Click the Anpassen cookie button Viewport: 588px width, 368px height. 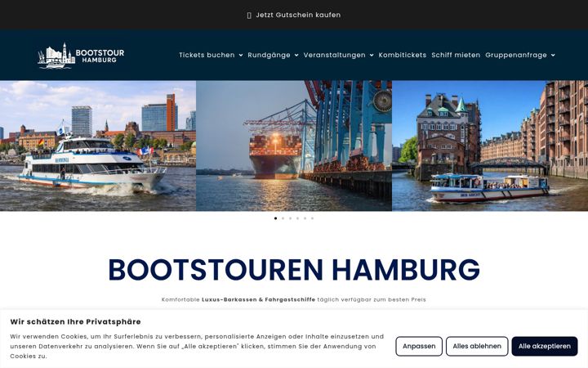pos(419,346)
